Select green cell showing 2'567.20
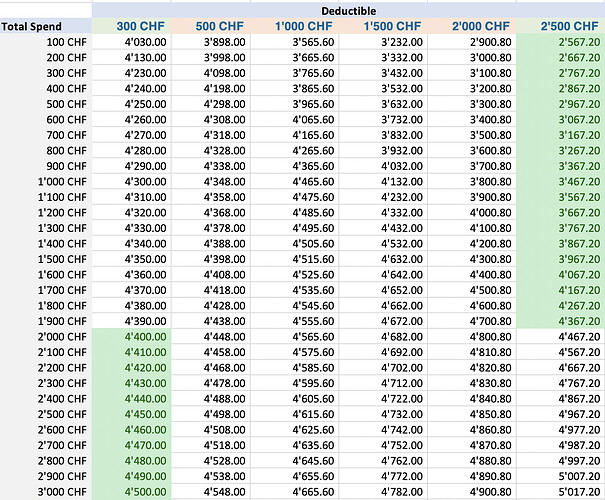 561,42
